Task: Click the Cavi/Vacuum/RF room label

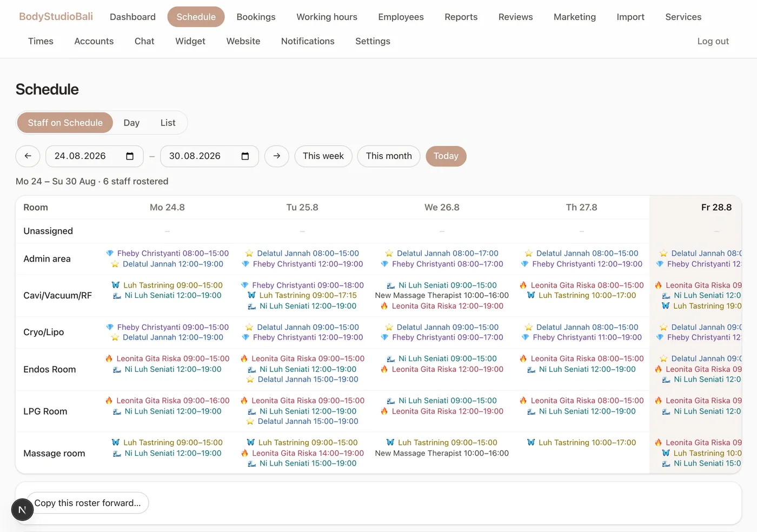Action: point(57,296)
